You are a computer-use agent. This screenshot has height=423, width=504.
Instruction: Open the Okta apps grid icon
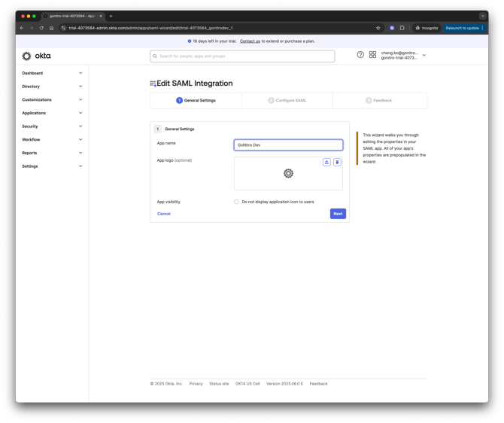click(x=372, y=55)
